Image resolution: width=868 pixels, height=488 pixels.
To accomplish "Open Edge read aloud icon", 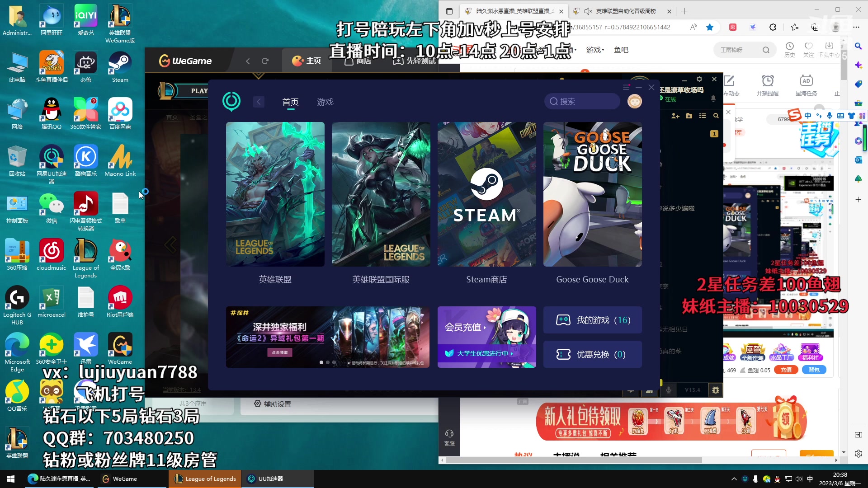I will [x=693, y=27].
